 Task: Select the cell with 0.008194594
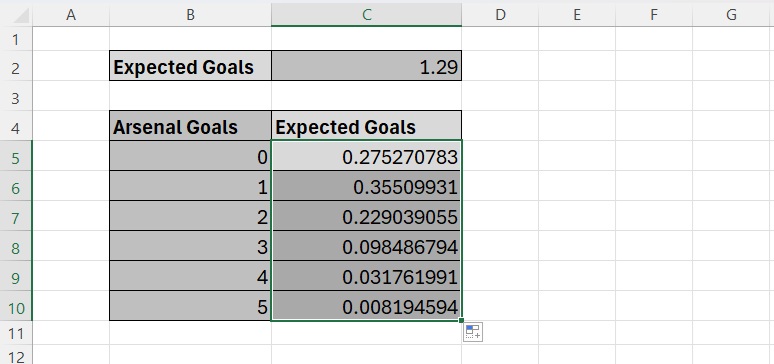coord(366,306)
